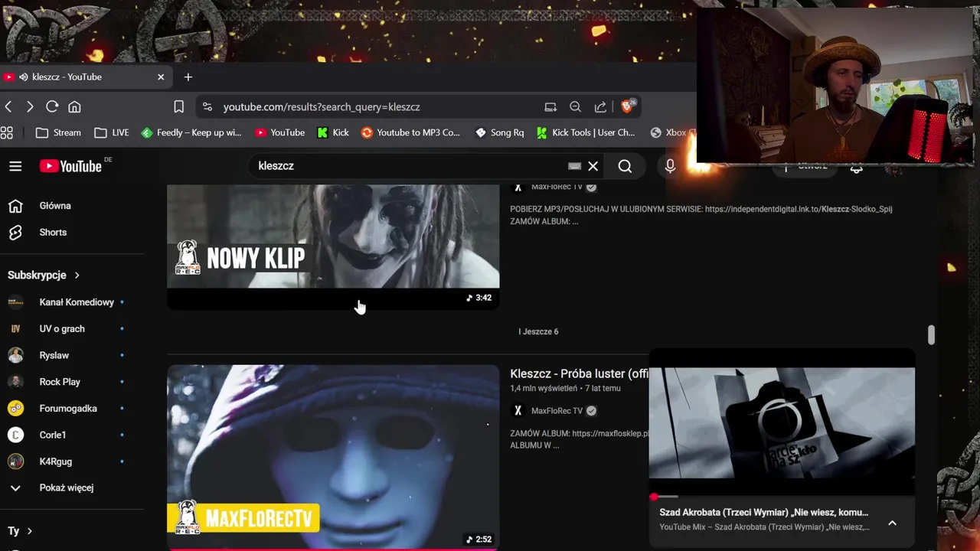This screenshot has width=980, height=551.
Task: Open the on-screen keyboard icon in the search box
Action: (574, 166)
